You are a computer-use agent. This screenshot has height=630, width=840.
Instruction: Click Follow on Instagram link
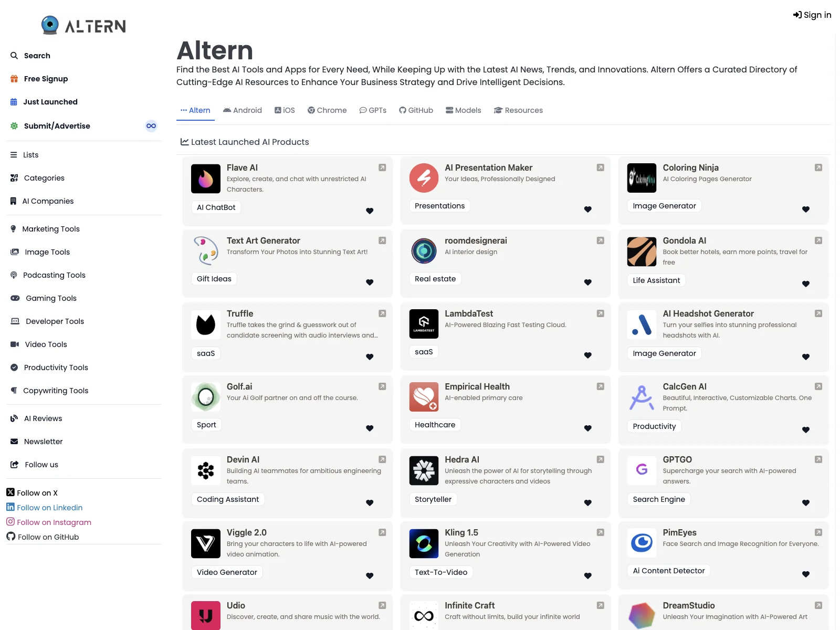(49, 522)
